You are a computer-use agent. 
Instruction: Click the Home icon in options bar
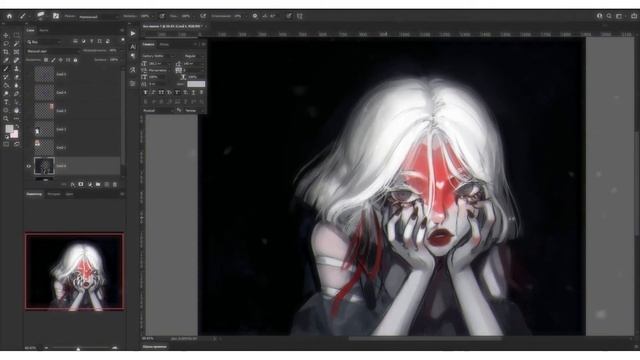9,16
